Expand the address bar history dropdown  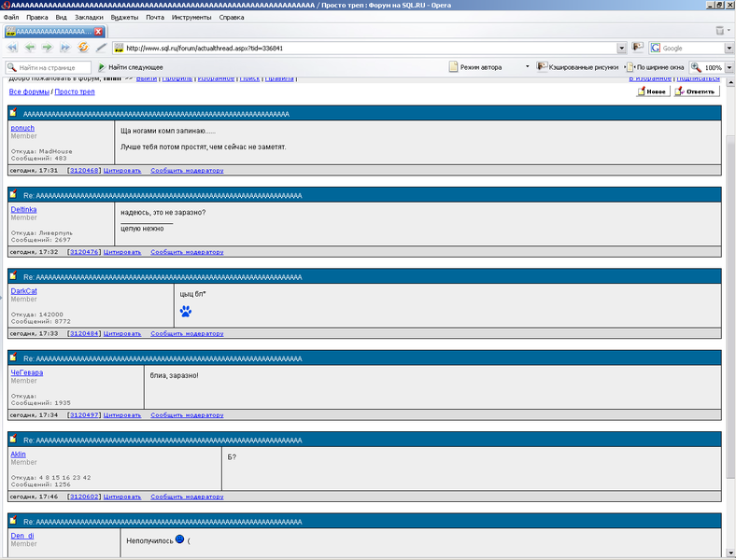pyautogui.click(x=621, y=48)
